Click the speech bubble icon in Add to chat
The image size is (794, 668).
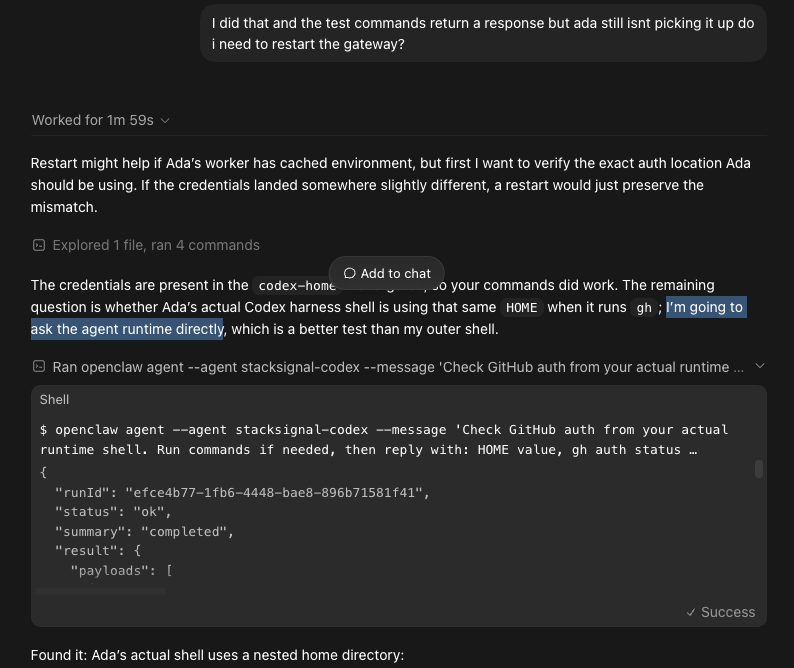350,273
